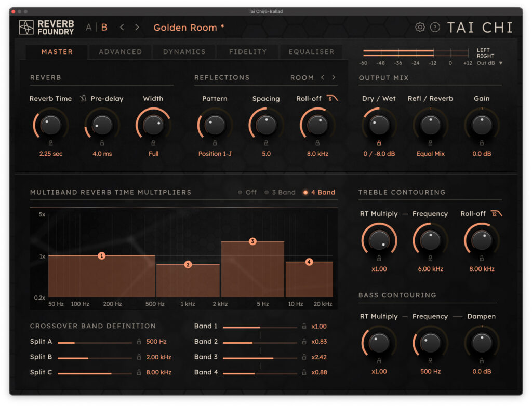Lock the Bass Frequency 500 Hz knob
532x406 pixels.
[x=430, y=360]
